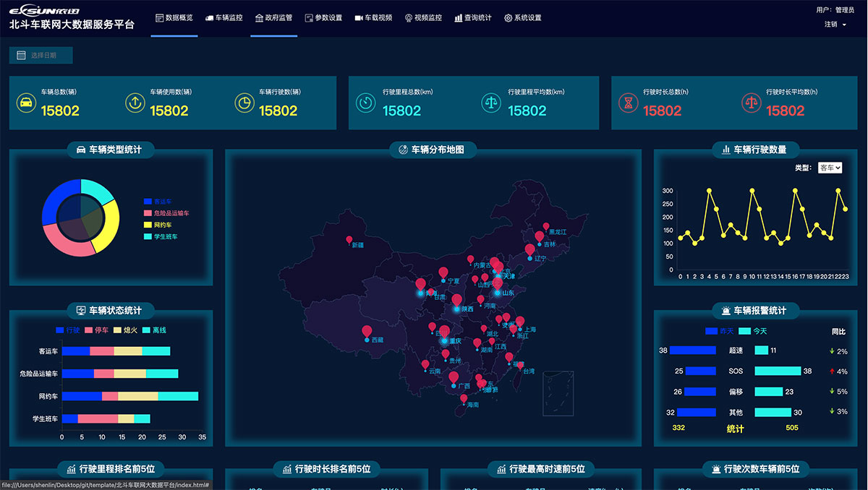This screenshot has height=490, width=868.
Task: Open 系统设置 menu
Action: 522,17
